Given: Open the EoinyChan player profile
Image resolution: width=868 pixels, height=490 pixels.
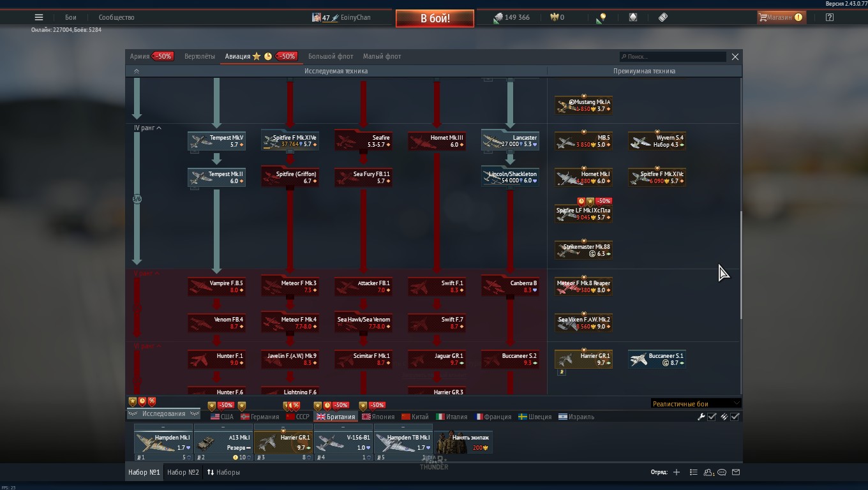Looking at the screenshot, I should (341, 18).
